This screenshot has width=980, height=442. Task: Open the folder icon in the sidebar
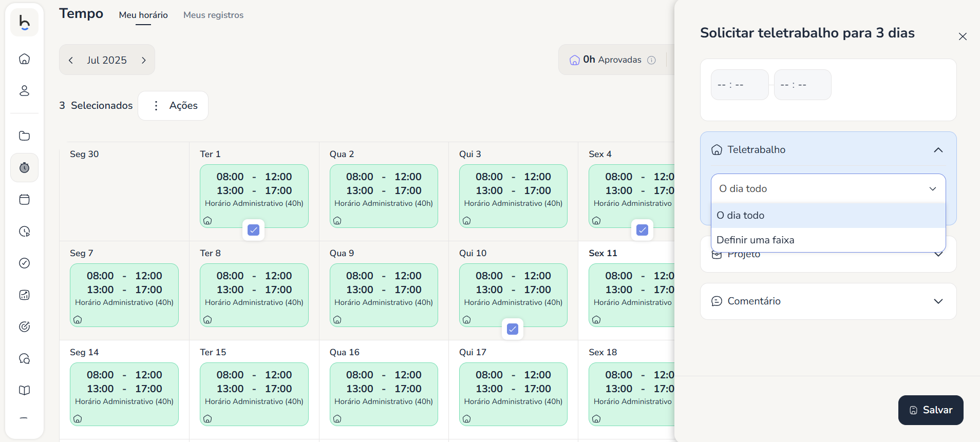pyautogui.click(x=24, y=136)
